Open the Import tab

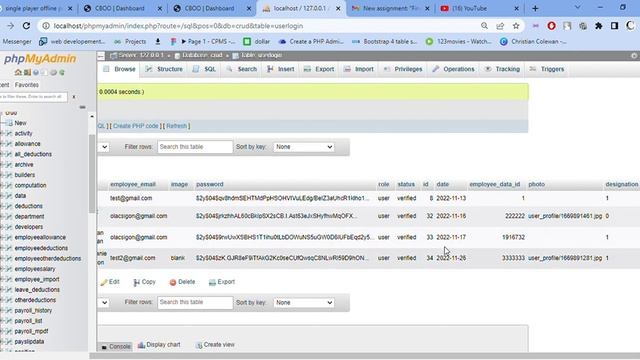(x=359, y=69)
